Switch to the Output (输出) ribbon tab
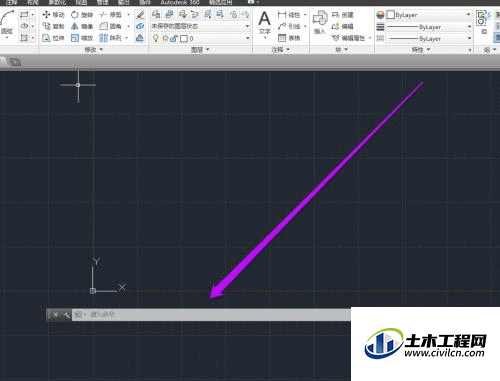Screen dimensions: 500x381 pyautogui.click(x=124, y=2)
